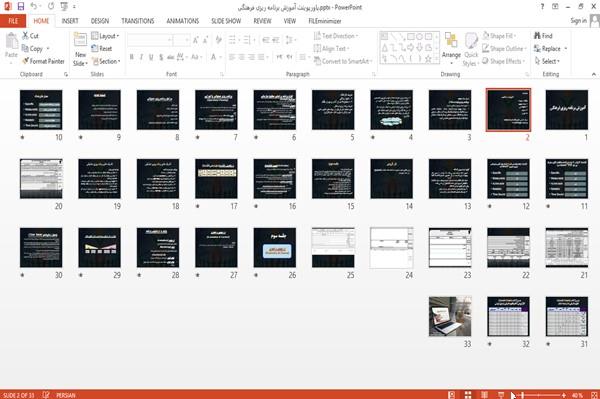Toggle Bullets list
The height and width of the screenshot is (399, 600).
point(233,40)
